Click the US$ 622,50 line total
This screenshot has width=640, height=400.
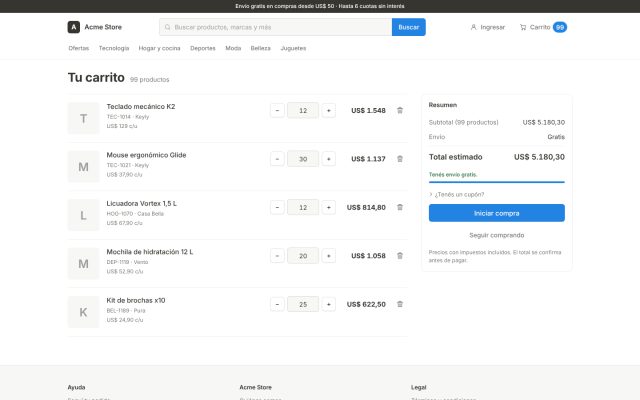[366, 304]
